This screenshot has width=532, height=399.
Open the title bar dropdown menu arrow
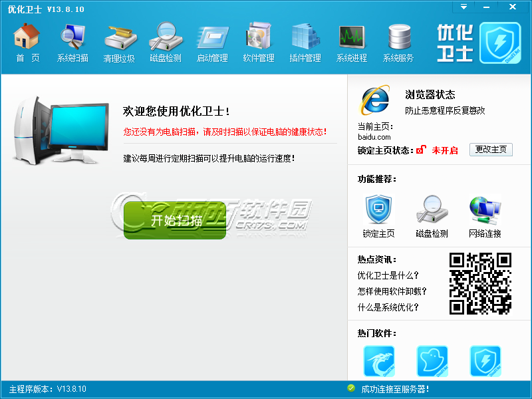click(x=464, y=7)
